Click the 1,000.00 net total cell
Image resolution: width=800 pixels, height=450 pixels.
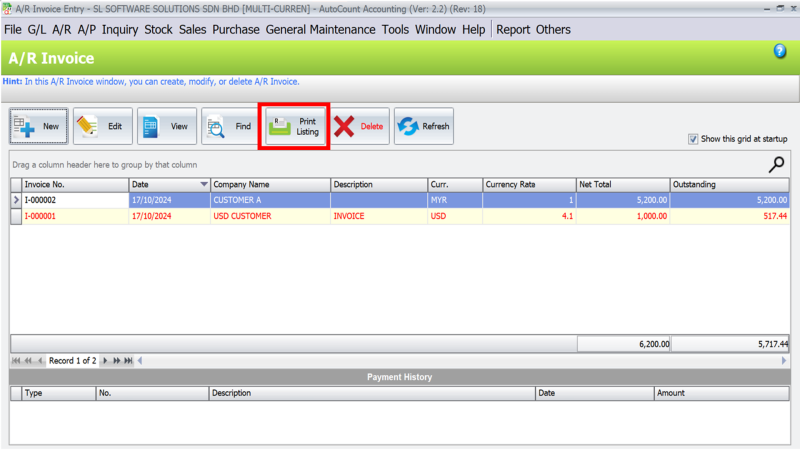point(623,216)
